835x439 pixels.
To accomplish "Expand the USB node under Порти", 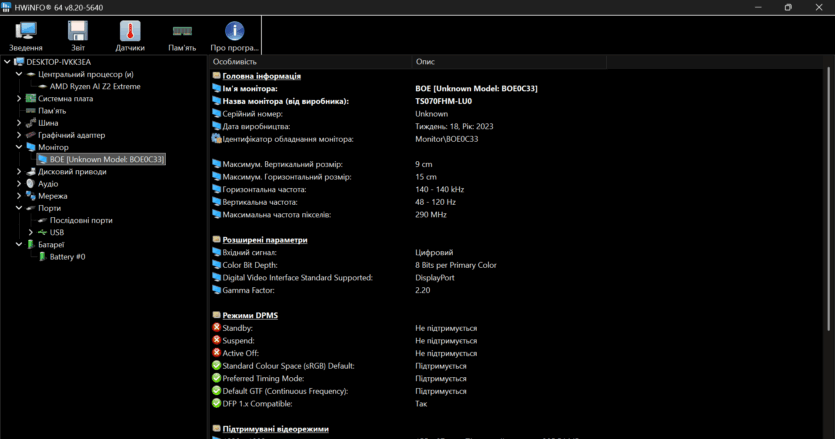I will [31, 232].
